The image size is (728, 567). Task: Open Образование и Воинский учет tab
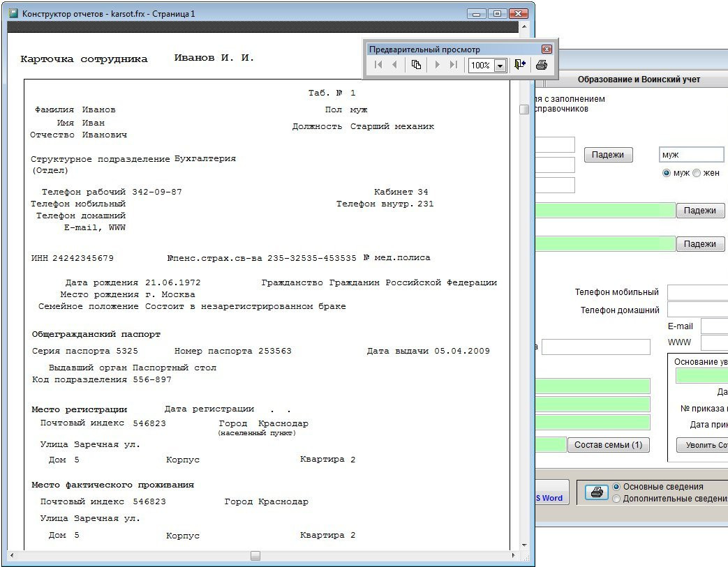(639, 80)
